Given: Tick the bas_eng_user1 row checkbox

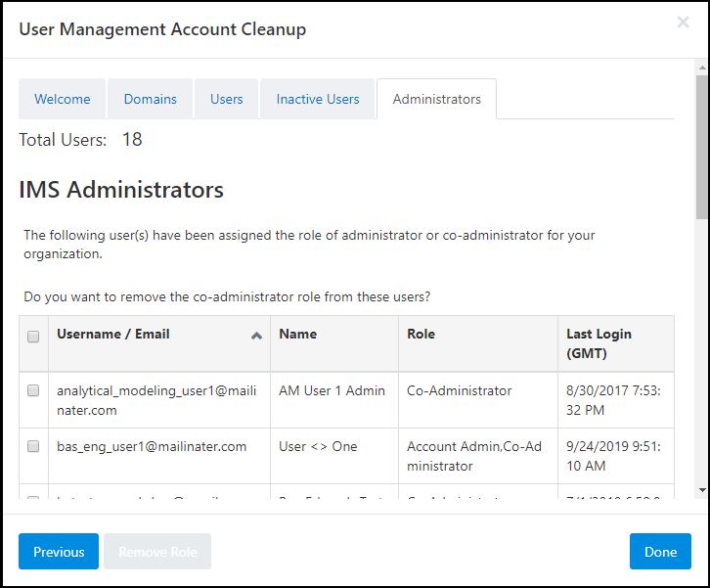Looking at the screenshot, I should [x=33, y=446].
